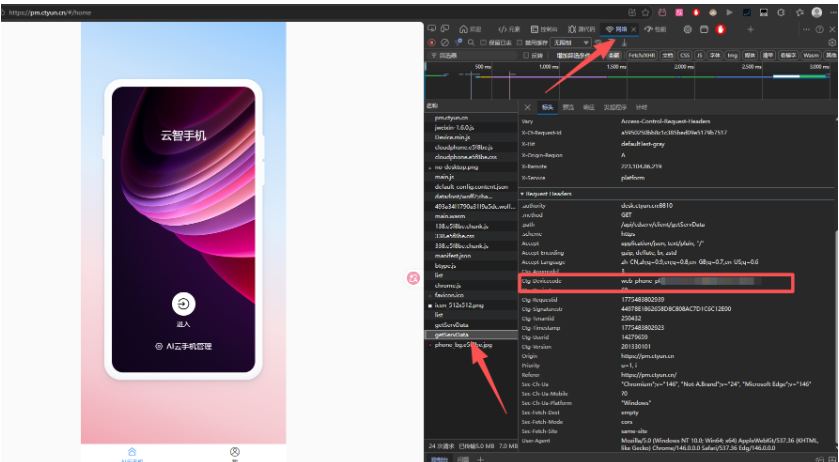839x462 pixels.
Task: Open the 预览 Preview tab of request details
Action: 568,107
